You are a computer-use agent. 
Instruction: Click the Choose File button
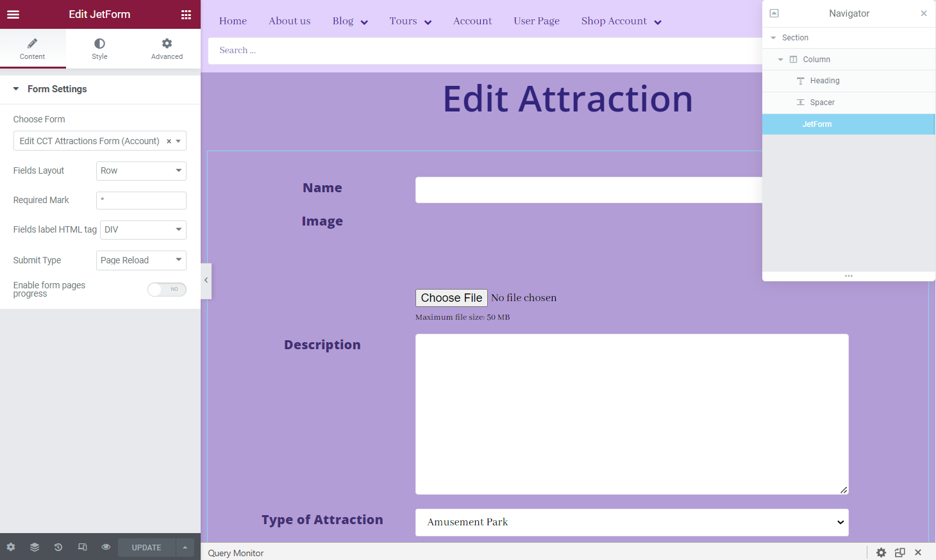pyautogui.click(x=451, y=298)
